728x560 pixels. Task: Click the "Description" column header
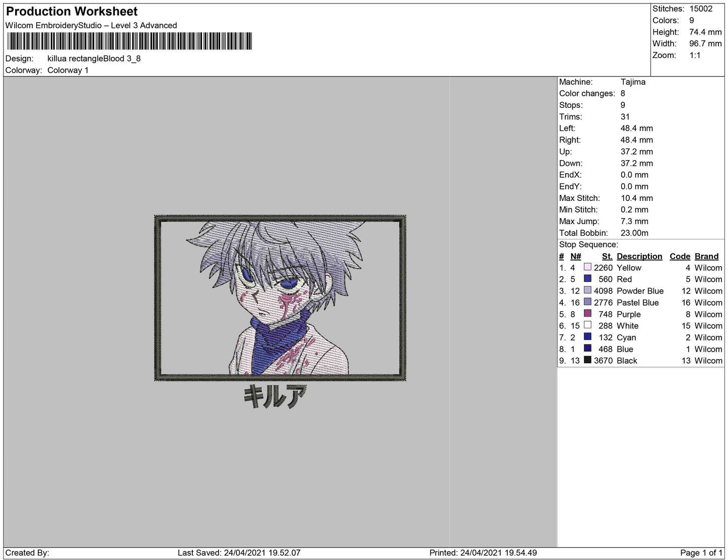pyautogui.click(x=639, y=256)
